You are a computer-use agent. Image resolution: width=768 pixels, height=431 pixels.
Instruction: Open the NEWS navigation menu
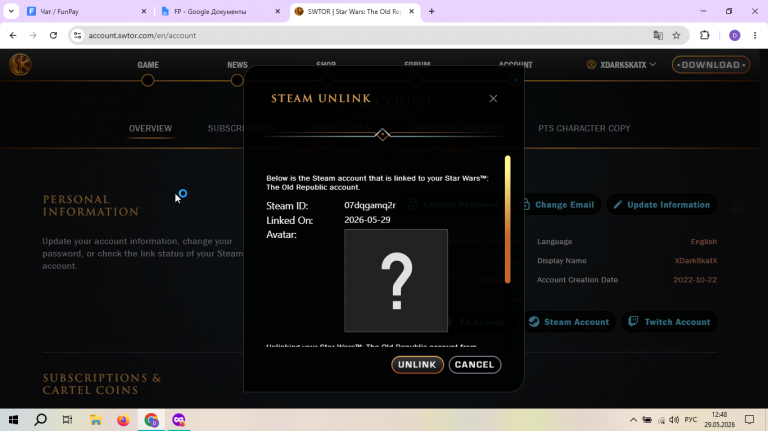(x=237, y=65)
